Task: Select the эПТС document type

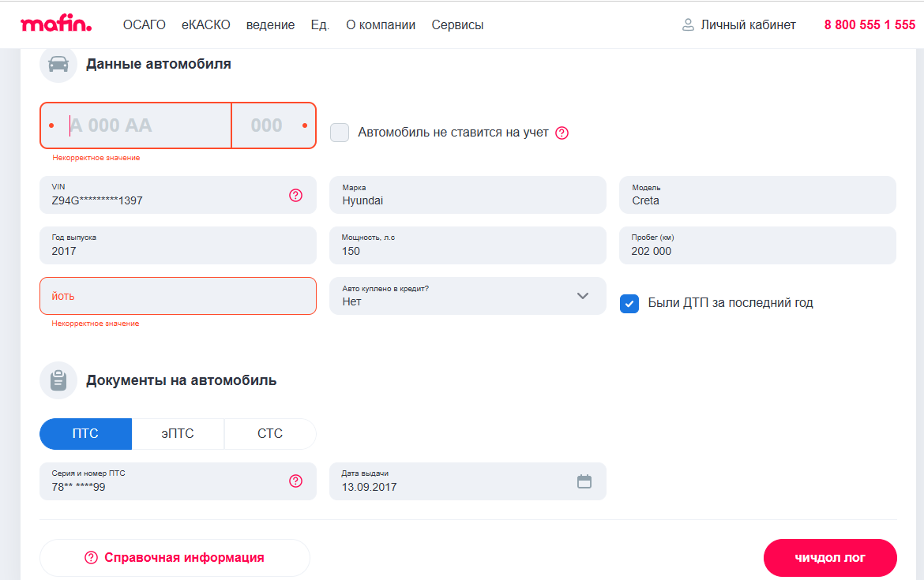Action: (178, 434)
